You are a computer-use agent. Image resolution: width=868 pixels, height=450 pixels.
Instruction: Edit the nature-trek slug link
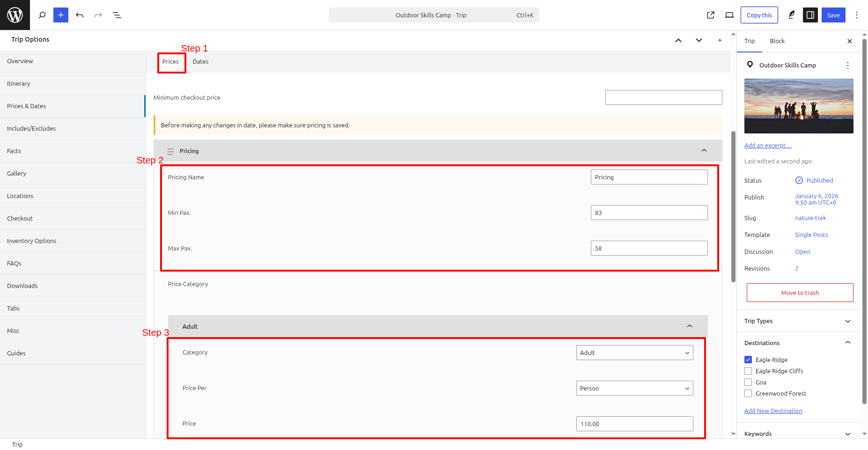coord(810,218)
